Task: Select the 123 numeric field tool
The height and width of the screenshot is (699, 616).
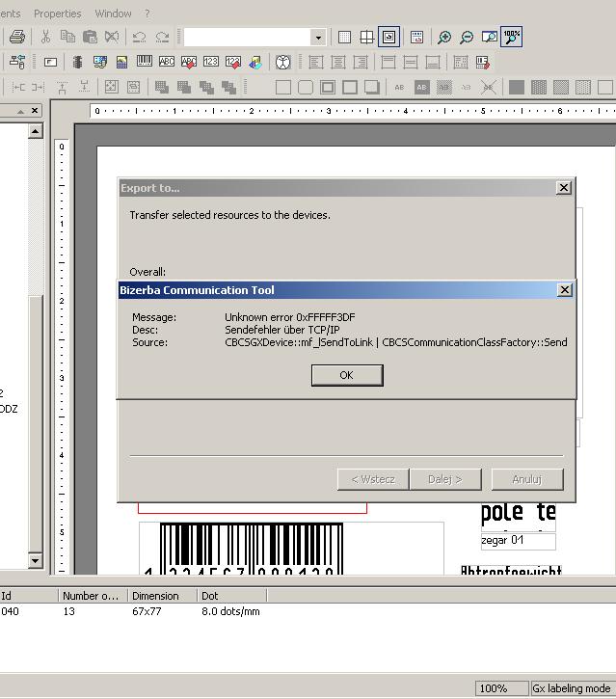Action: 211,62
